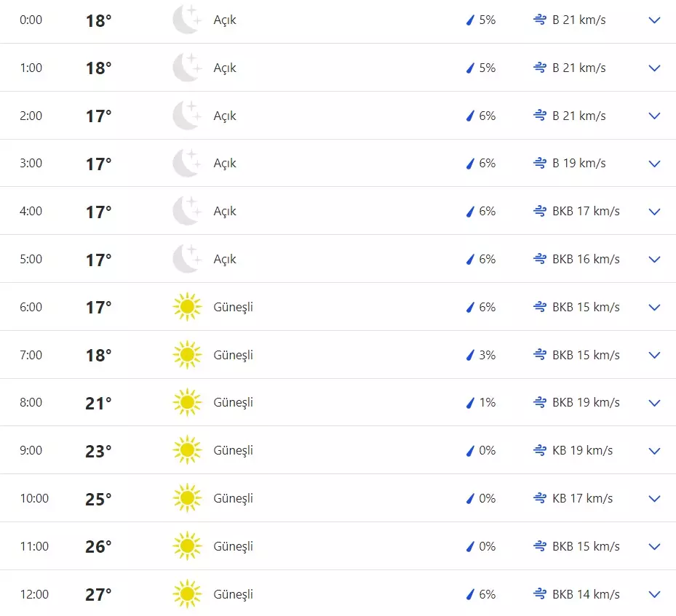Click the wind icon in the 7:00 row
This screenshot has height=616, width=676.
539,355
